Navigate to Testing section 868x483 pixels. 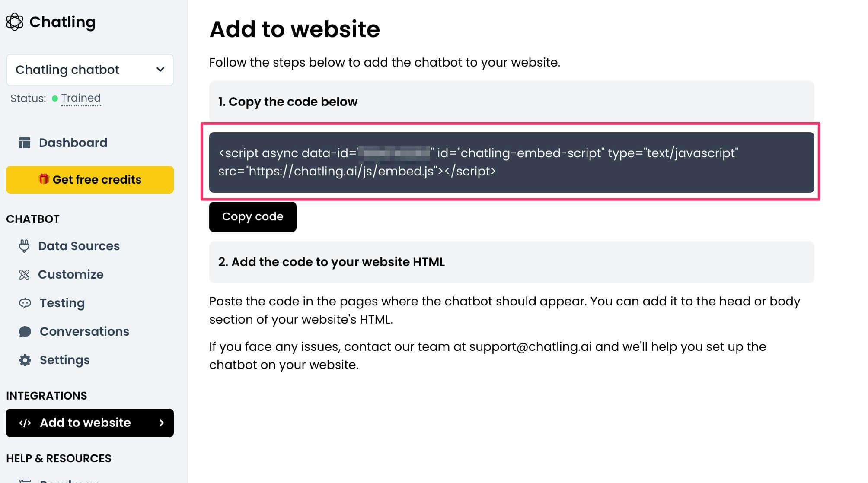(61, 303)
